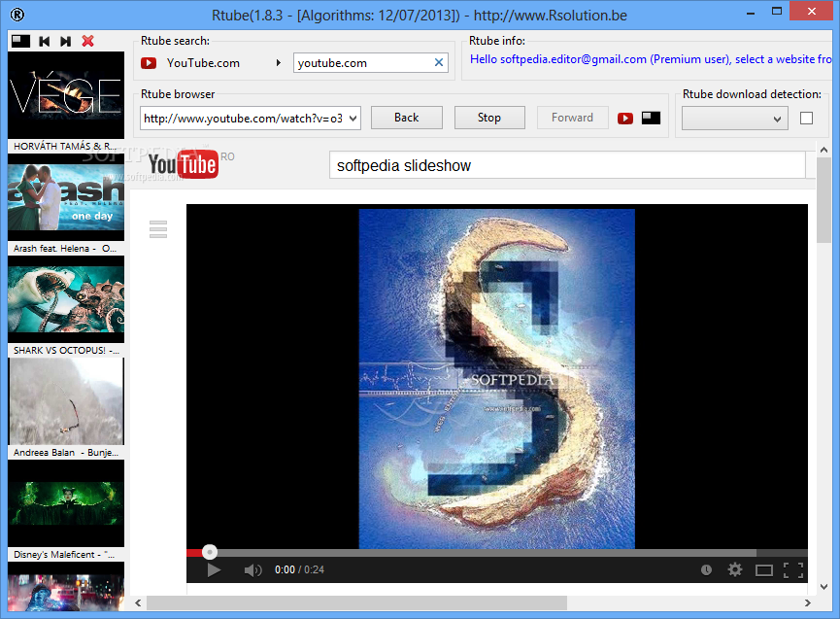The height and width of the screenshot is (619, 840).
Task: Click the video progress scrubber handle
Action: click(210, 552)
